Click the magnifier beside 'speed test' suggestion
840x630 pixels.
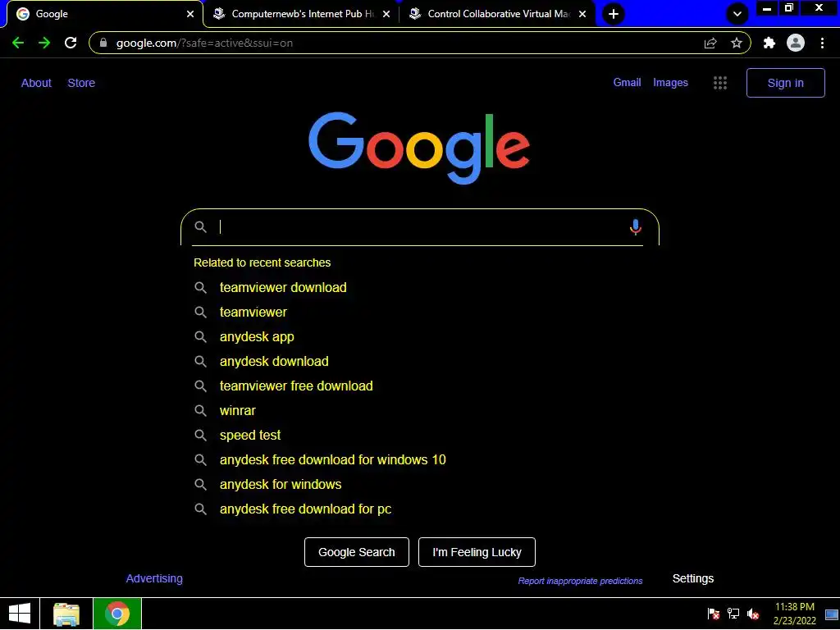point(200,435)
